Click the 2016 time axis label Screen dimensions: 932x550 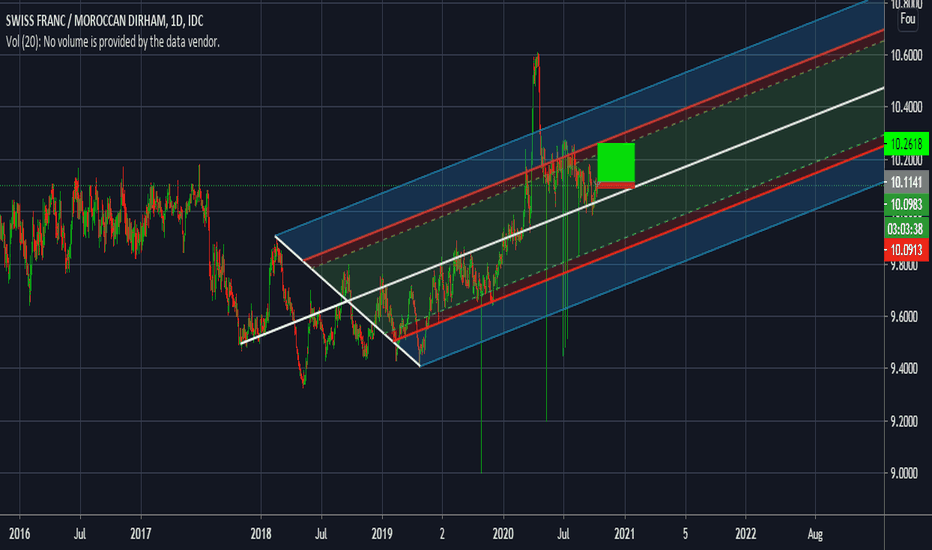(20, 533)
